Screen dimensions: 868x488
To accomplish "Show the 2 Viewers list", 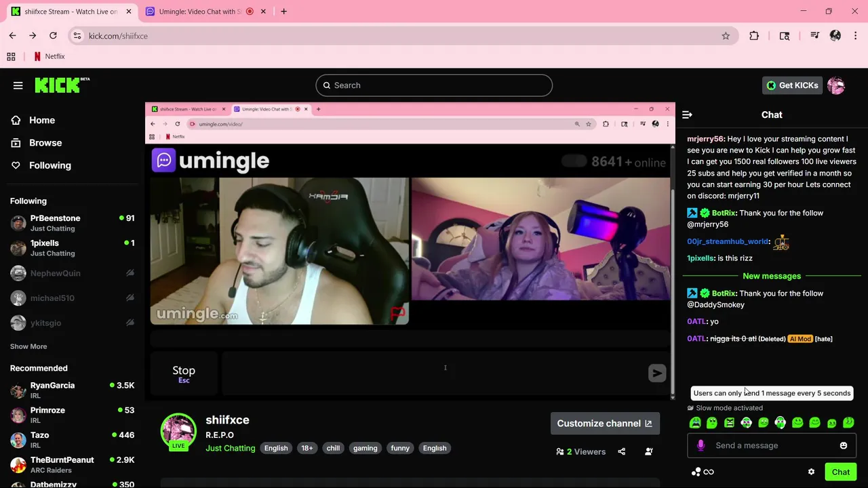I will pyautogui.click(x=580, y=451).
